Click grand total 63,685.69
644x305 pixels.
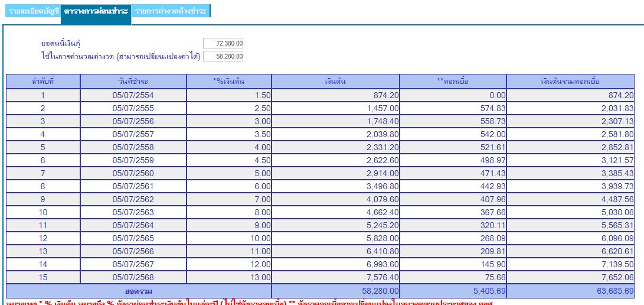pyautogui.click(x=570, y=291)
